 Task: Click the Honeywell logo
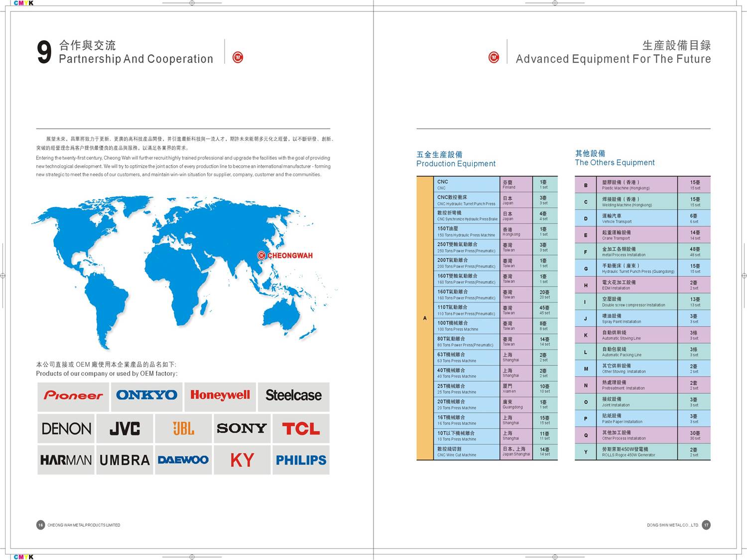[220, 396]
